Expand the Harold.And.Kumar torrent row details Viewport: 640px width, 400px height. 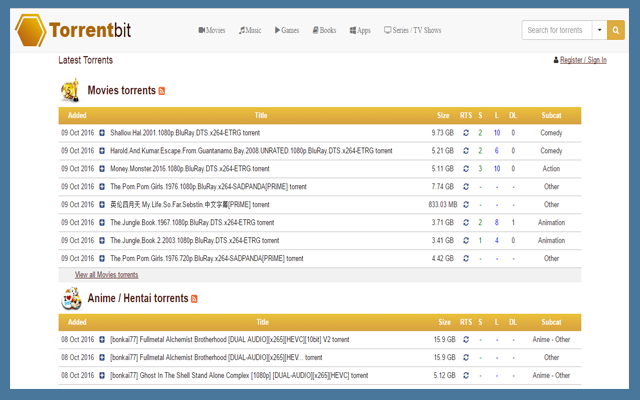(102, 151)
